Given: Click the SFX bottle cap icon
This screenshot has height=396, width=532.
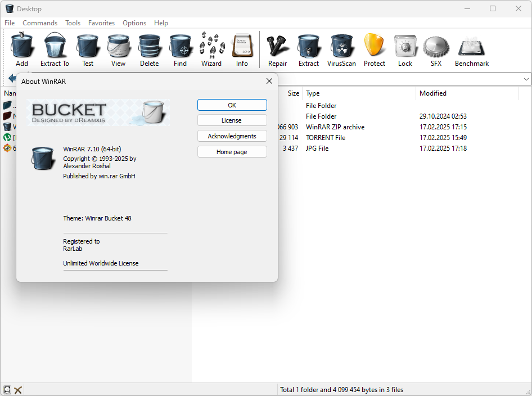Looking at the screenshot, I should [x=436, y=49].
